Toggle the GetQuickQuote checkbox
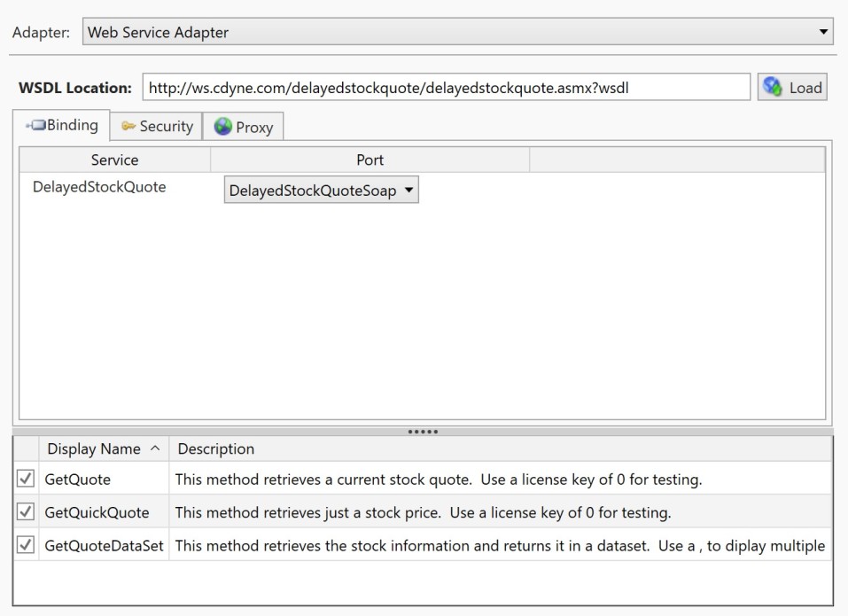Image resolution: width=848 pixels, height=616 pixels. click(26, 512)
